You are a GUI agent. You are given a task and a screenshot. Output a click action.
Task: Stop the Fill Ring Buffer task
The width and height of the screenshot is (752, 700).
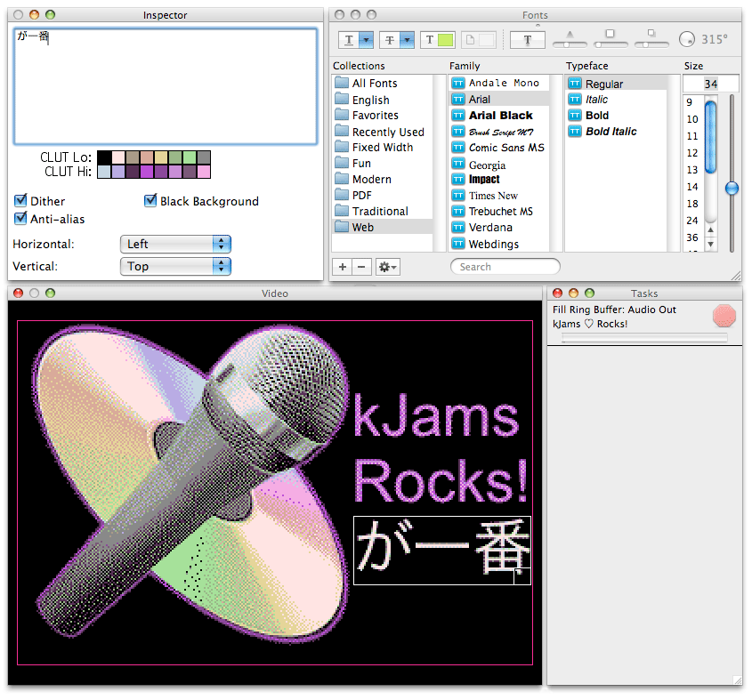(724, 317)
